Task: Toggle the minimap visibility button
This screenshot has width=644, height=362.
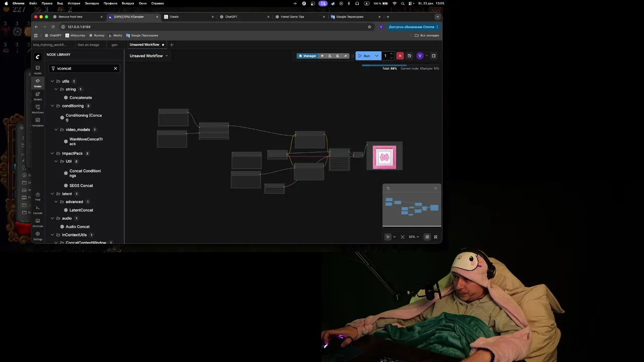Action: coord(427,237)
